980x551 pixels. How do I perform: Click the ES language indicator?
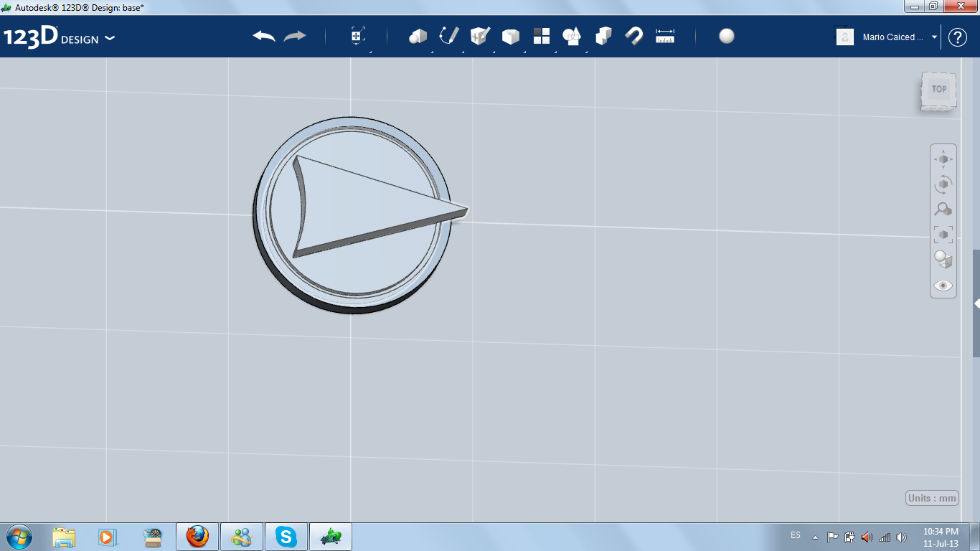(796, 535)
